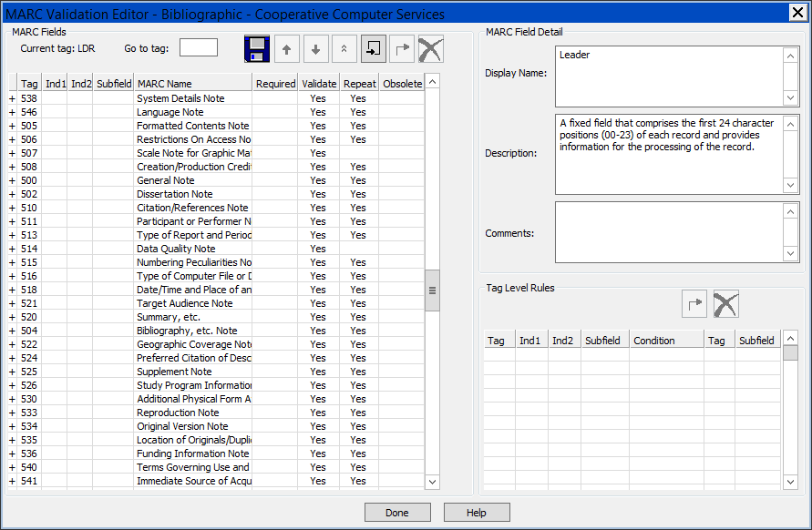Click the Display Name box scroll-up arrow
This screenshot has width=812, height=530.
pyautogui.click(x=790, y=56)
